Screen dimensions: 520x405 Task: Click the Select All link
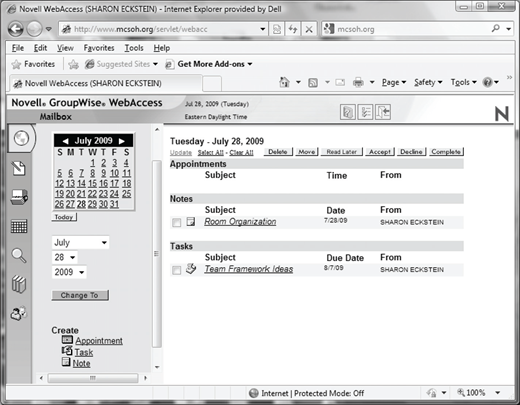pos(210,153)
